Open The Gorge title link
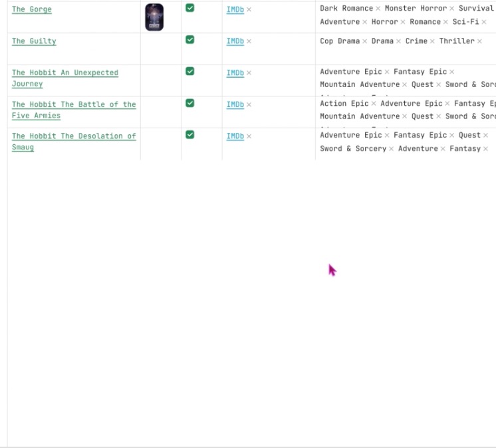This screenshot has width=496, height=448. 31,9
